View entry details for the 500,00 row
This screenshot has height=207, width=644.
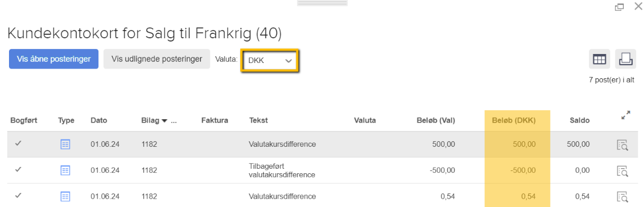coord(623,145)
